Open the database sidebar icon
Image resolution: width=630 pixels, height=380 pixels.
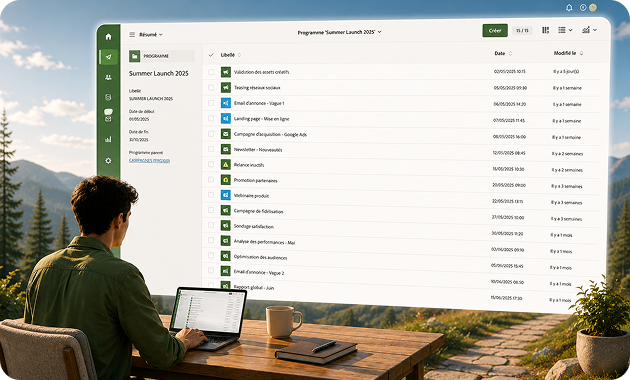click(108, 97)
